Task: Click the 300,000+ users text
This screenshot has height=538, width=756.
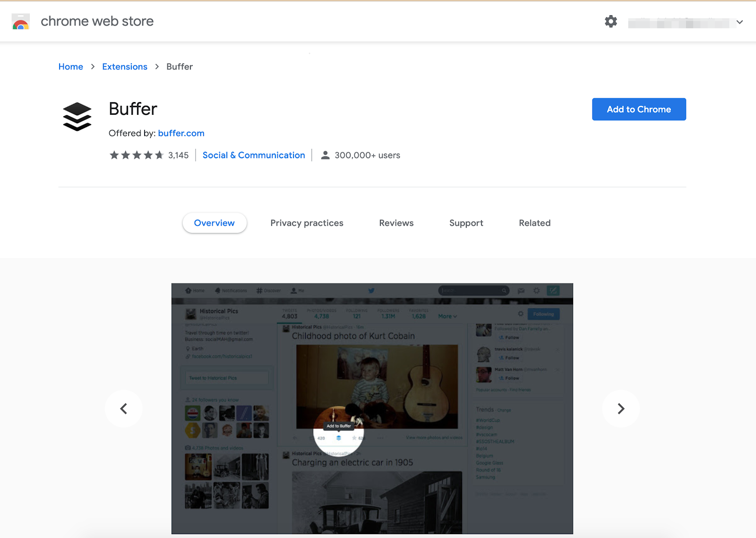Action: (x=368, y=155)
